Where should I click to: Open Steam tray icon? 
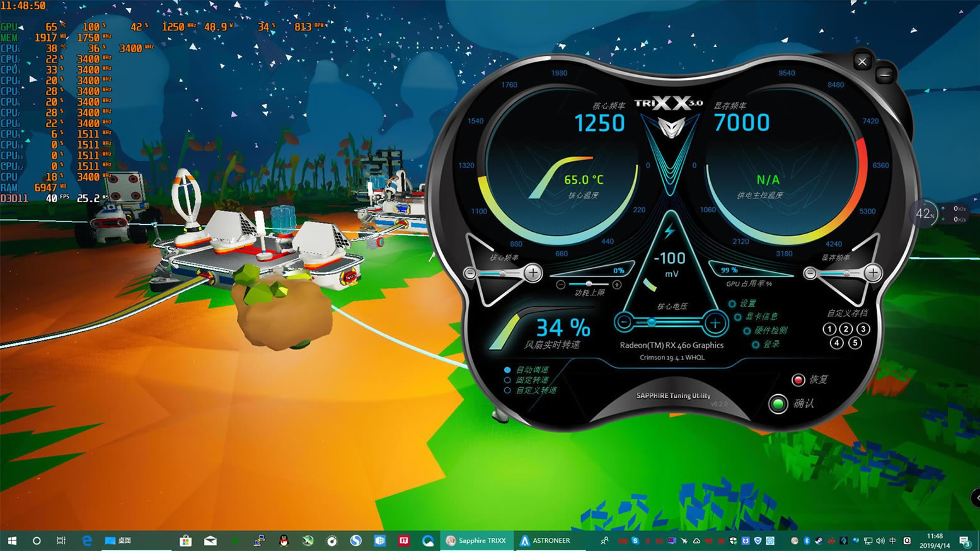click(819, 540)
